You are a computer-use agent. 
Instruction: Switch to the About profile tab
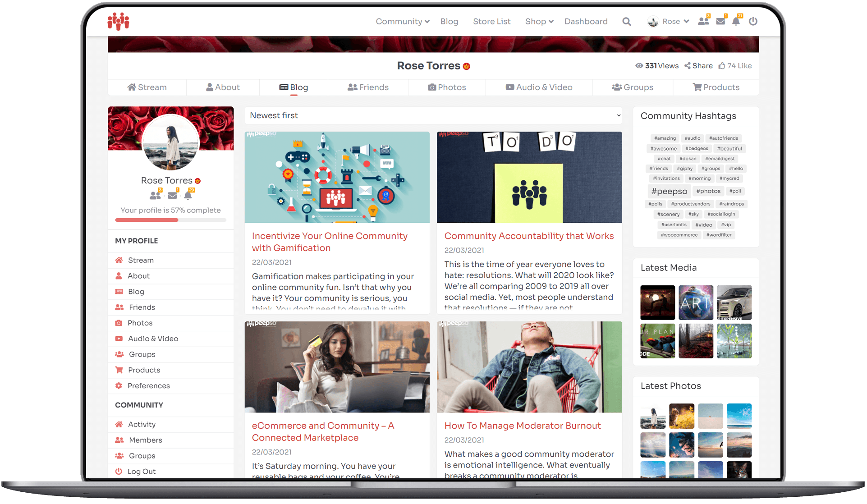[x=223, y=87]
